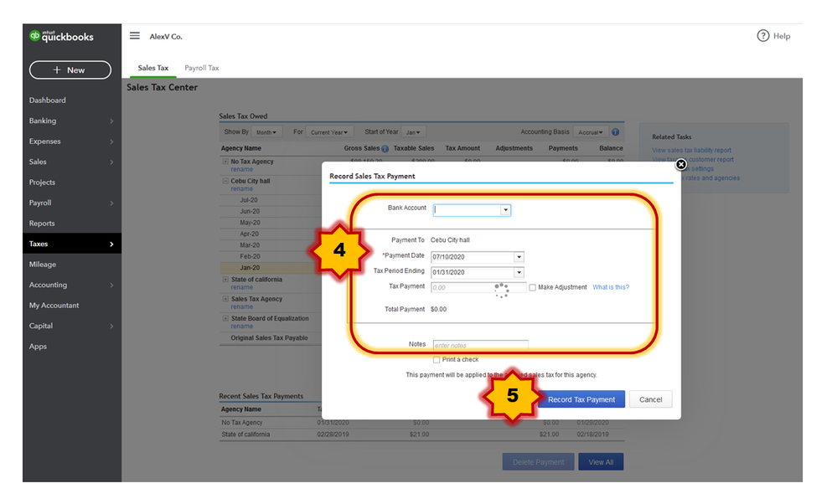837x504 pixels.
Task: Open the Current Year dropdown
Action: click(x=328, y=132)
